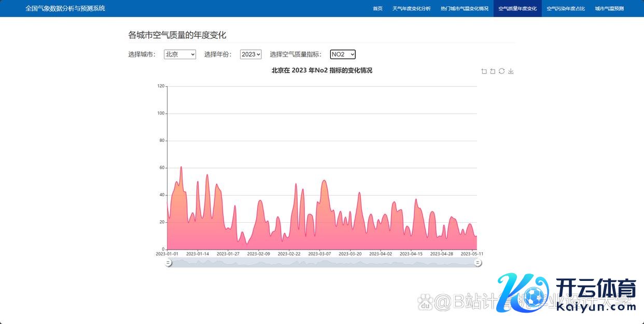The height and width of the screenshot is (324, 644).
Task: Click the chart peak near value 60
Action: [x=181, y=167]
